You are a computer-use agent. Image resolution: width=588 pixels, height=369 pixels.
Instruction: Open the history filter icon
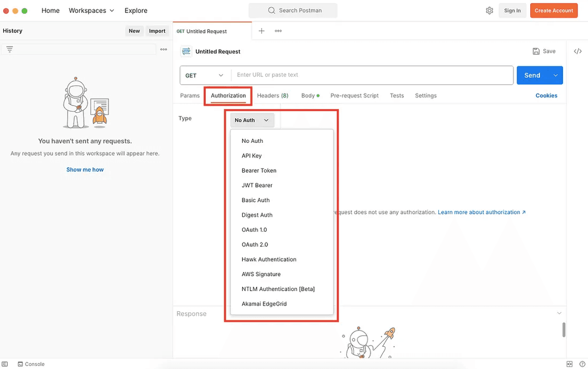coord(10,49)
